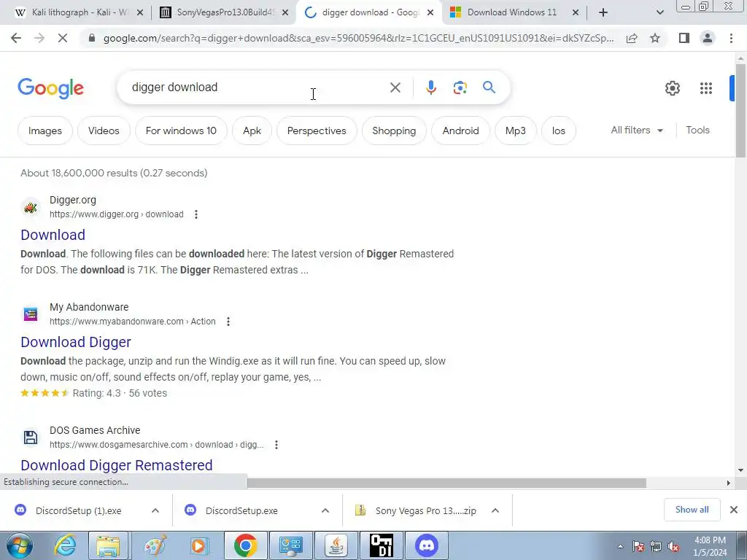Select the Mp3 filter chip

pyautogui.click(x=516, y=131)
